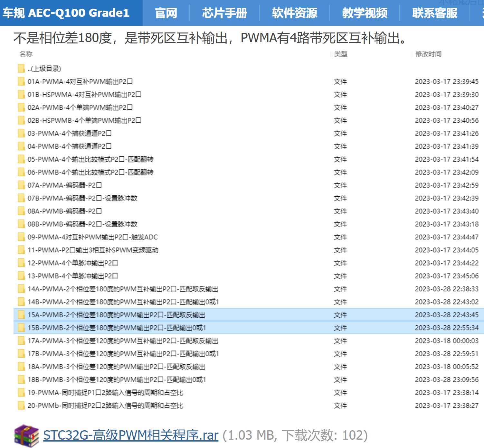This screenshot has width=484, height=448.
Task: Click folder icon of 18A-PWMB row
Action: click(x=21, y=367)
